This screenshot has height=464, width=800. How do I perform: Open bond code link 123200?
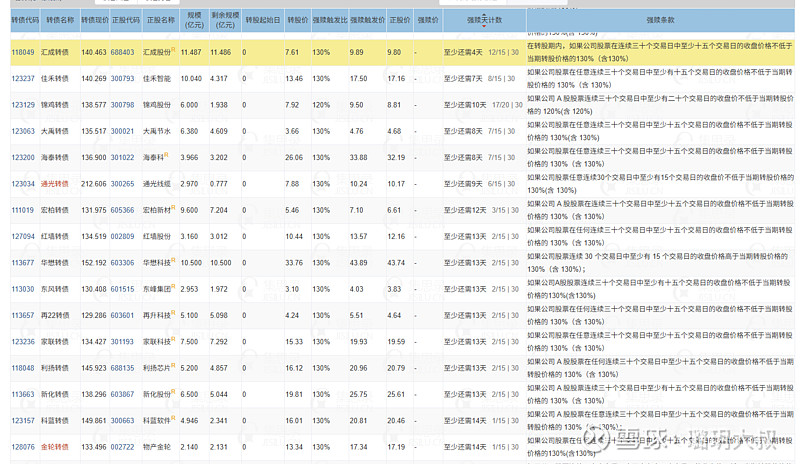(x=23, y=158)
